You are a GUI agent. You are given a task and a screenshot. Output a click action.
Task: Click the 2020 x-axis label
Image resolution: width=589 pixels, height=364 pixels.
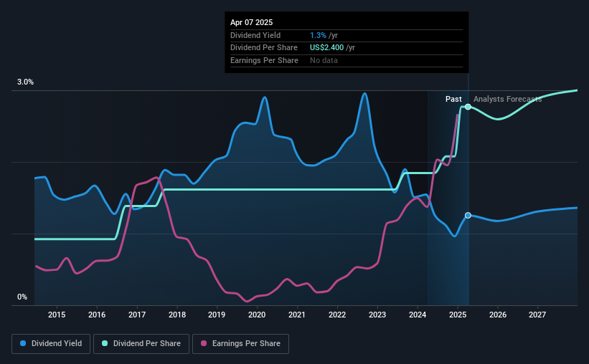(257, 315)
